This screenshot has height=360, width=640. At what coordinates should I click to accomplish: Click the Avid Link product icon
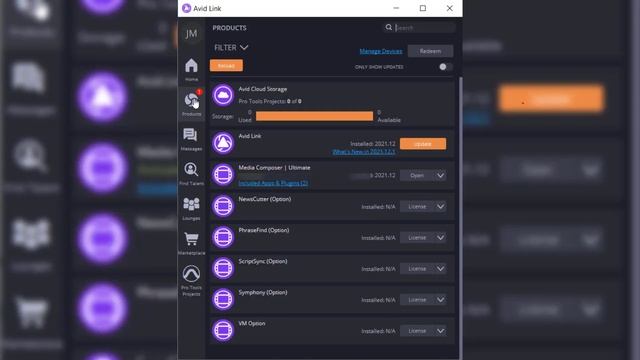[x=223, y=143]
